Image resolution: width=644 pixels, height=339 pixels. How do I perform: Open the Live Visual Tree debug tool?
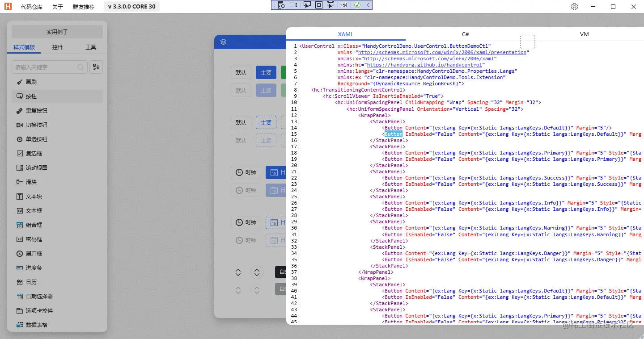tap(281, 5)
